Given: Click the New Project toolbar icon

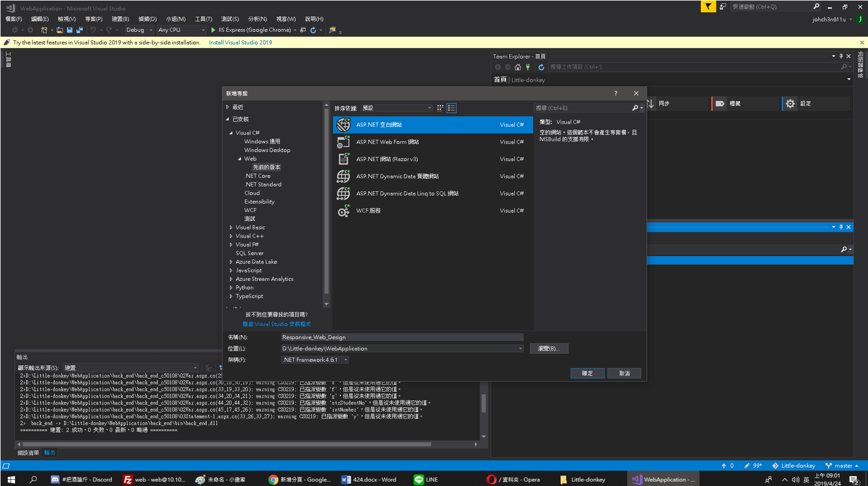Looking at the screenshot, I should [x=44, y=30].
